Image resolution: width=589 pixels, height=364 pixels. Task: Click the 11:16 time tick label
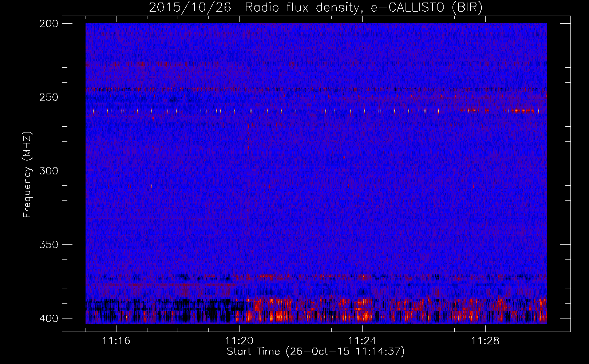[x=116, y=341]
